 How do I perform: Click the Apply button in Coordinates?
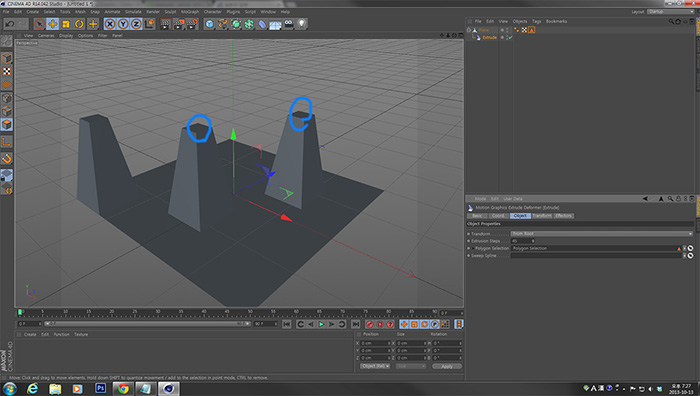point(447,366)
